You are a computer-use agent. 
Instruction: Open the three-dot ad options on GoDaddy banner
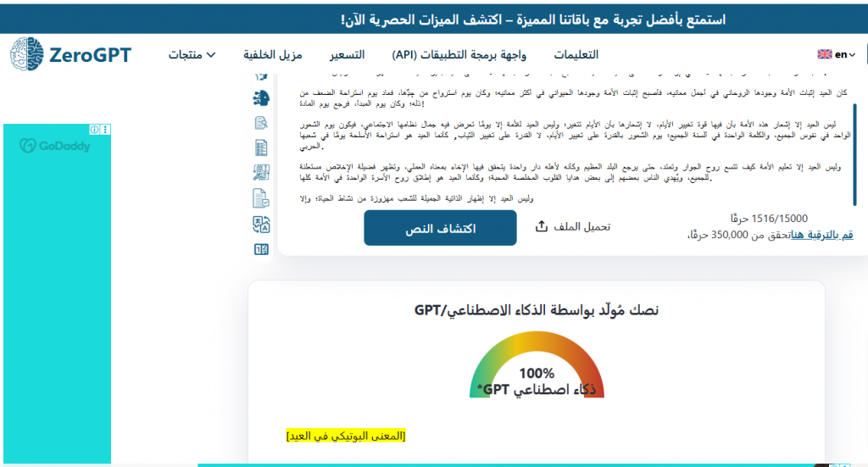pos(105,130)
